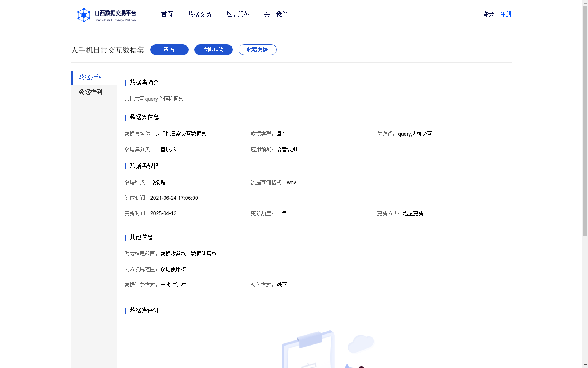Screen dimensions: 588x368
Task: Click the 数据集简介 section heading
Action: (144, 82)
